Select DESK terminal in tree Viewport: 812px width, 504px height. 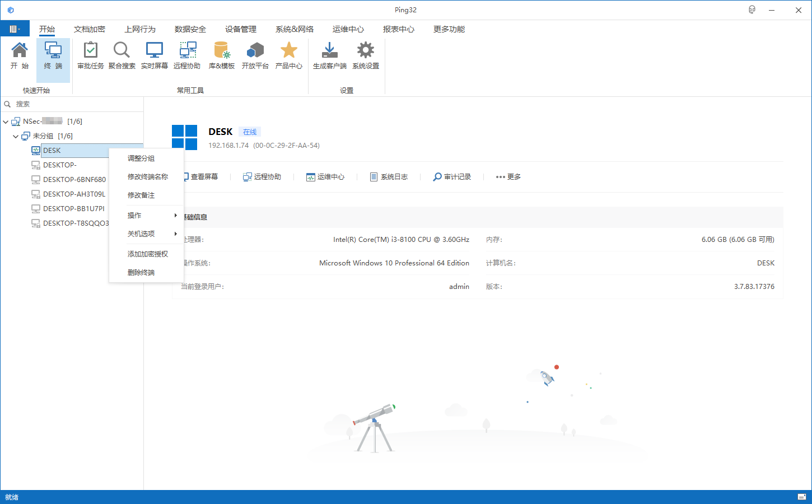pyautogui.click(x=52, y=150)
